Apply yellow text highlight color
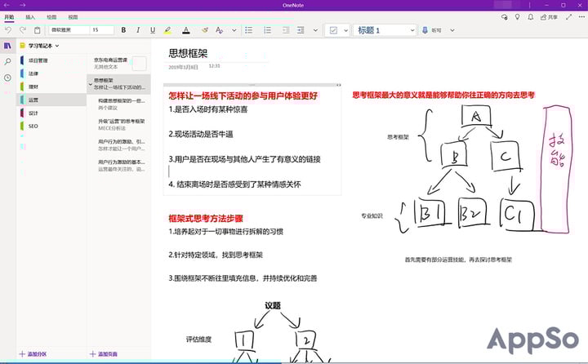Screen dimensions: 588x364 (167, 30)
